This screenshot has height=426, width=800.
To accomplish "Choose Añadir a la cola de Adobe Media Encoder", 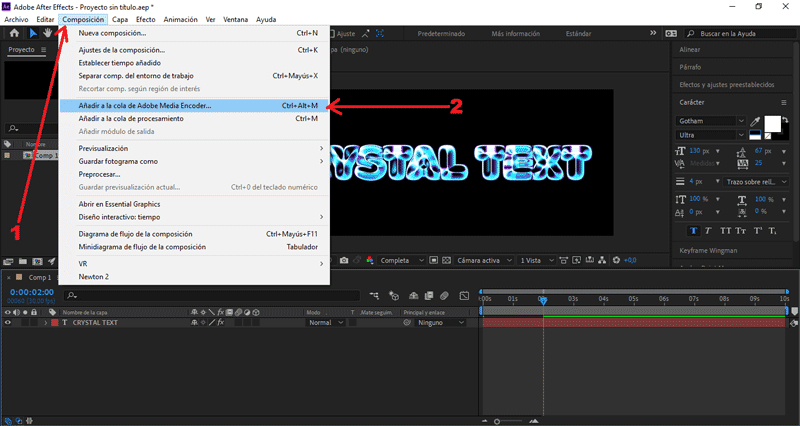I will point(194,106).
